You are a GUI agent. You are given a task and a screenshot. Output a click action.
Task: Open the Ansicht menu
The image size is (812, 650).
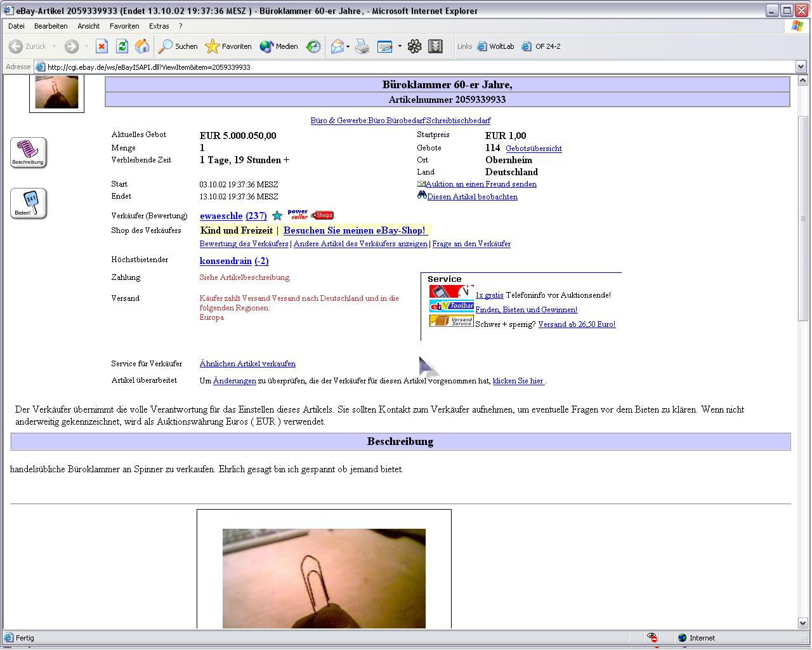[x=89, y=26]
